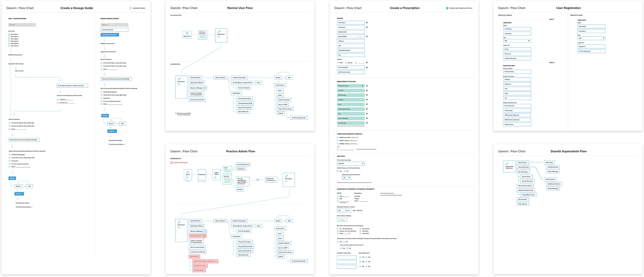The height and width of the screenshot is (277, 644).
Task: Click the NPI Number teal field
Action: tap(351, 95)
